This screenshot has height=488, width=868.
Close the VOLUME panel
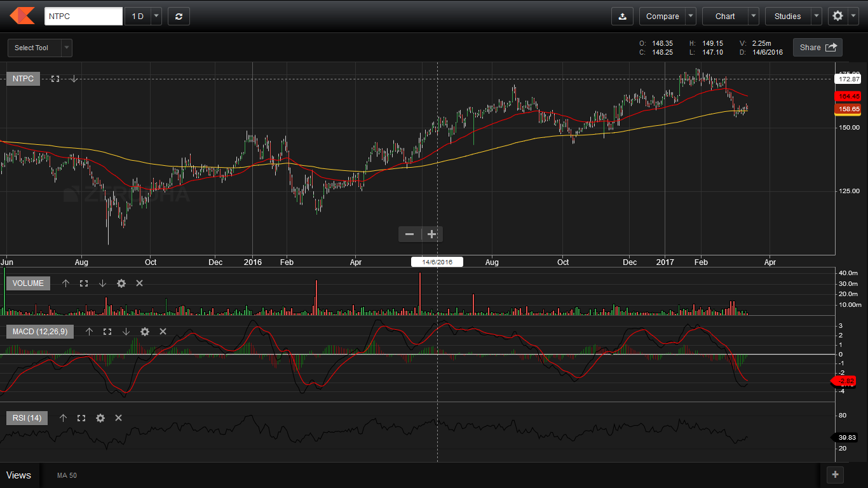click(140, 283)
